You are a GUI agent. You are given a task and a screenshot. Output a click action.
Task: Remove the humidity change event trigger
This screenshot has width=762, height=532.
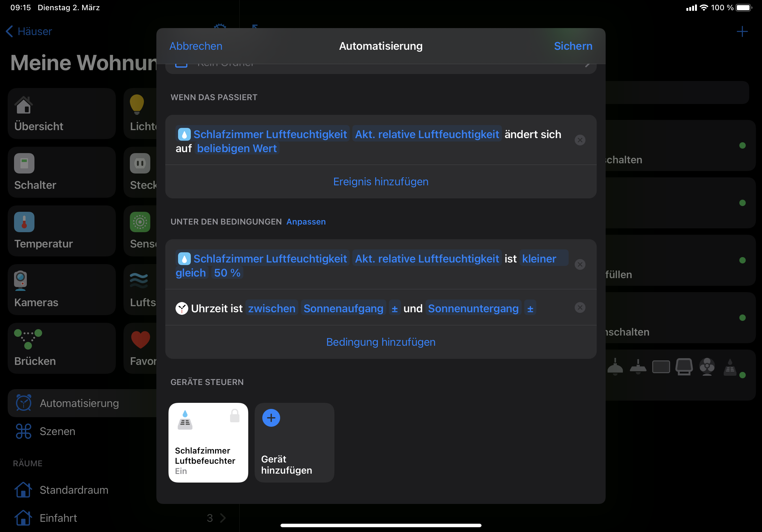(579, 140)
